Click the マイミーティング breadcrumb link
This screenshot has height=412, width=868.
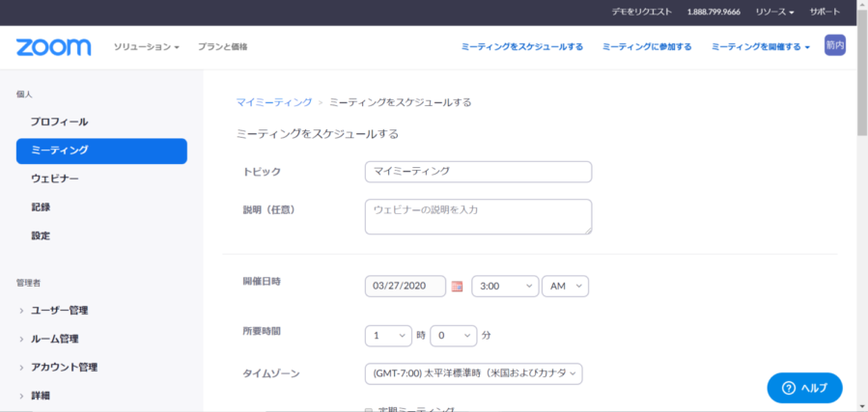[x=273, y=101]
